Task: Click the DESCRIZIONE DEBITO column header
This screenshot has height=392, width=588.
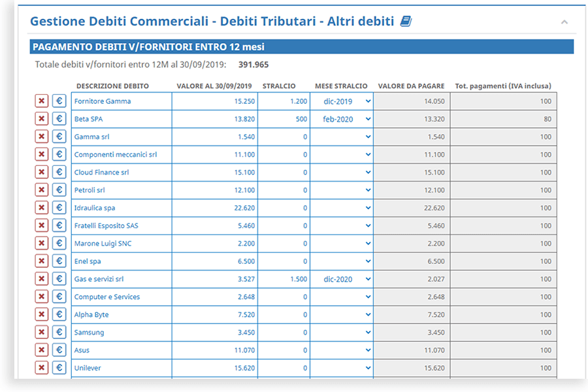Action: pyautogui.click(x=112, y=86)
